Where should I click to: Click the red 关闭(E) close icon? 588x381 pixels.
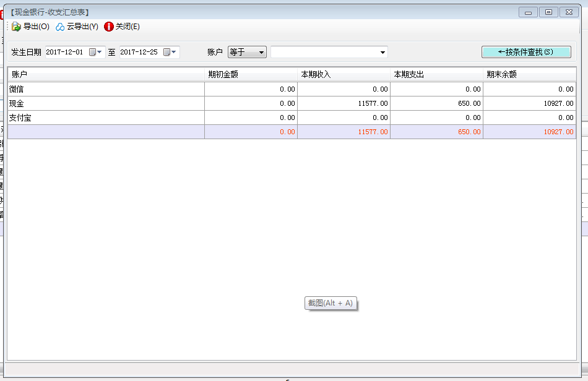(x=109, y=27)
